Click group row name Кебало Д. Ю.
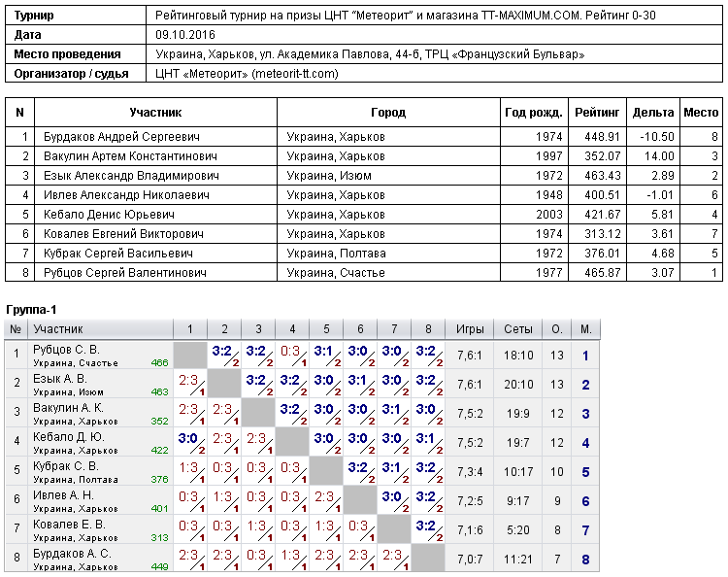The image size is (728, 577). 69,437
